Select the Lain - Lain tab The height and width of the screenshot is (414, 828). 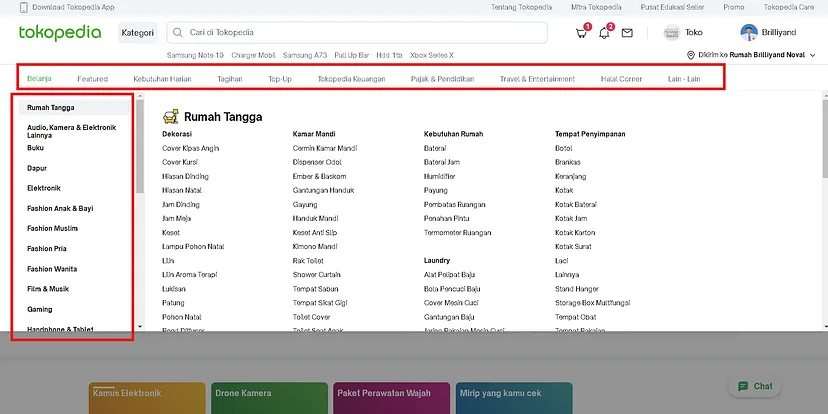click(684, 79)
